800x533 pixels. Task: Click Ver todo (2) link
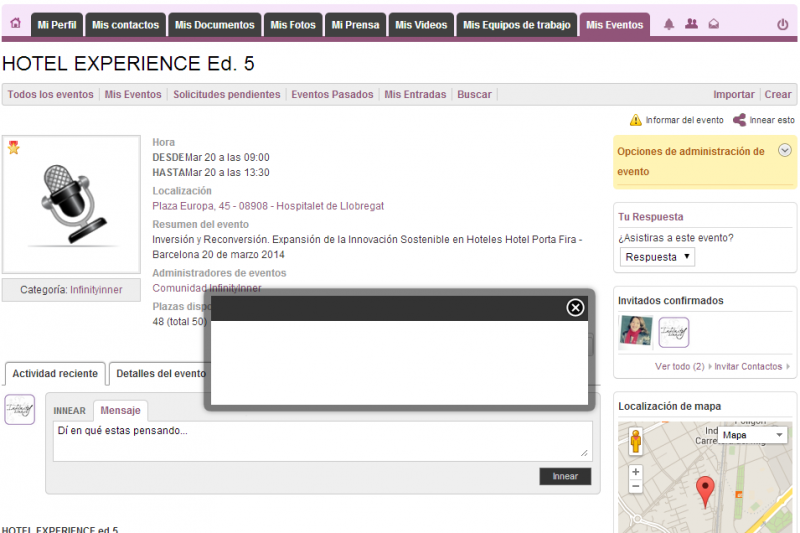(x=680, y=366)
